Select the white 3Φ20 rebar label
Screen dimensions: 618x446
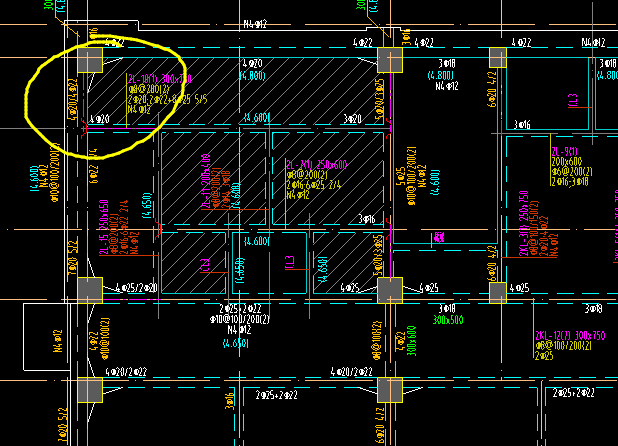[352, 119]
